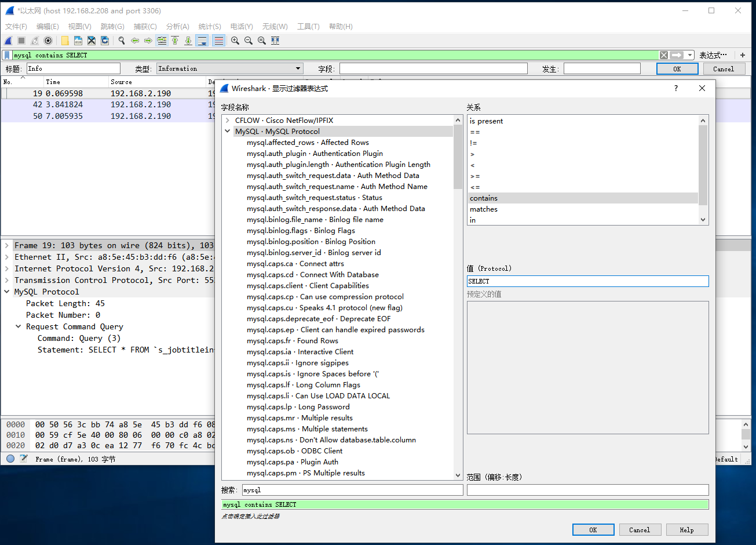Click the Help button in the dialog

[686, 529]
